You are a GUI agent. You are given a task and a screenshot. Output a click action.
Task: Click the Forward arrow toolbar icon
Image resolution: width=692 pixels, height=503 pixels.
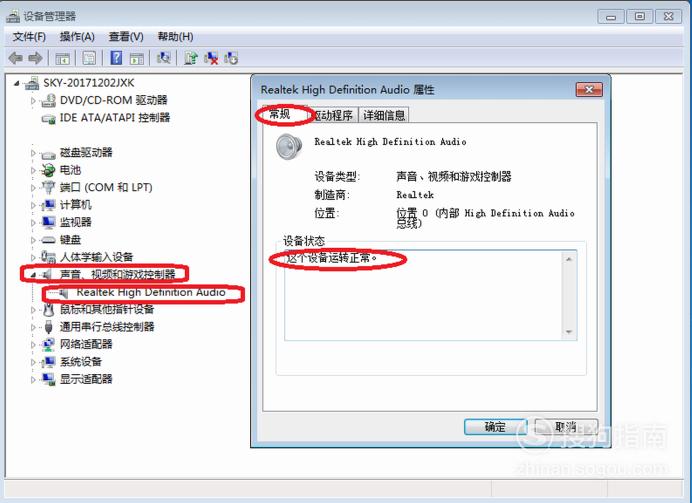[x=35, y=58]
